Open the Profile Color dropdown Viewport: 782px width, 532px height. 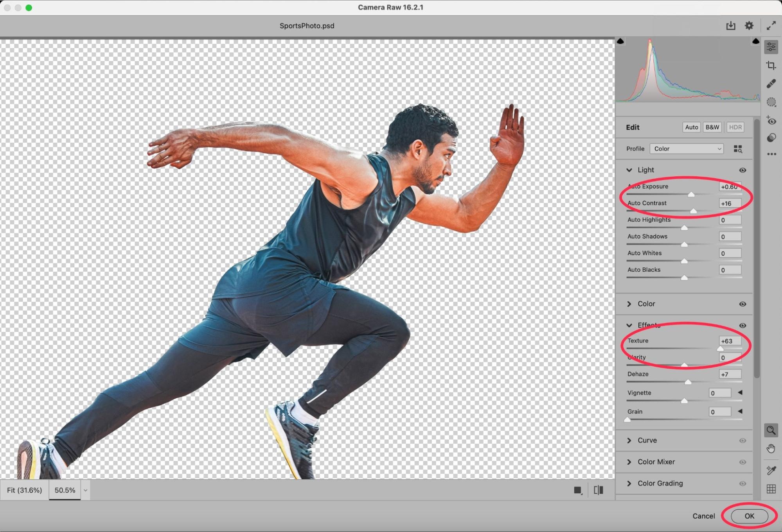pyautogui.click(x=687, y=149)
